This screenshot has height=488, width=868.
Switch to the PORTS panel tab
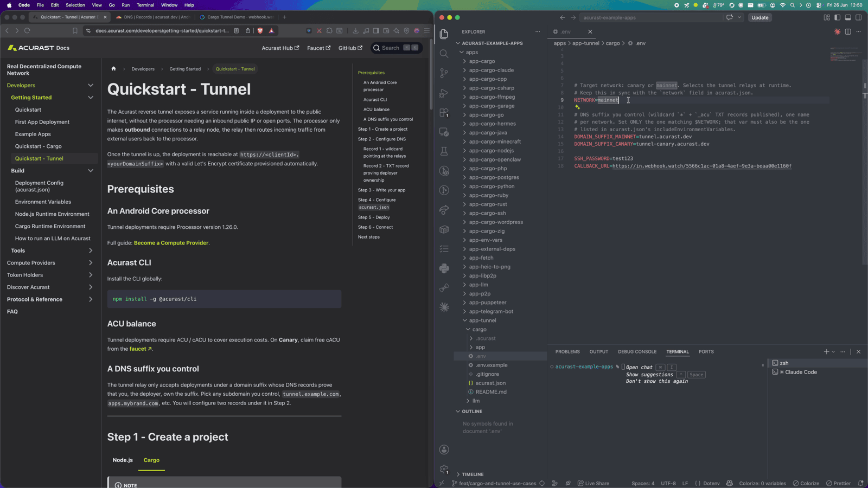pos(706,352)
